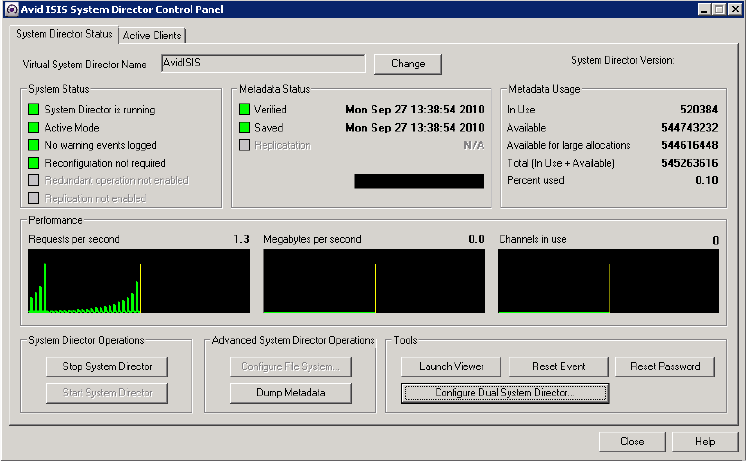The width and height of the screenshot is (746, 461).
Task: Maximize the Control Panel window
Action: [719, 9]
